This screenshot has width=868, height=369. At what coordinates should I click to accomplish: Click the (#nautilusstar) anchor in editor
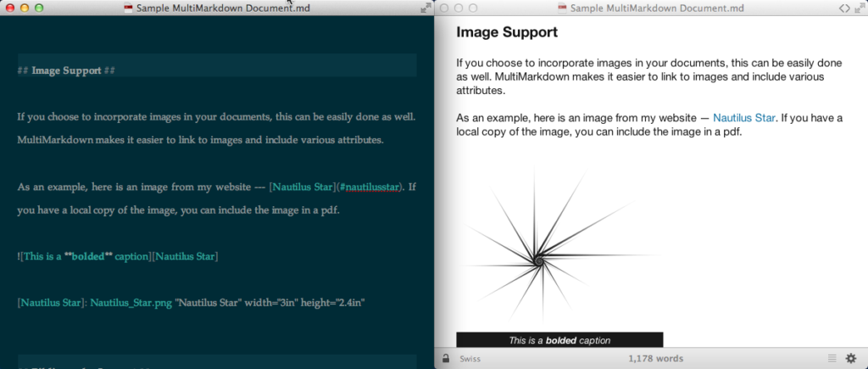coord(369,187)
